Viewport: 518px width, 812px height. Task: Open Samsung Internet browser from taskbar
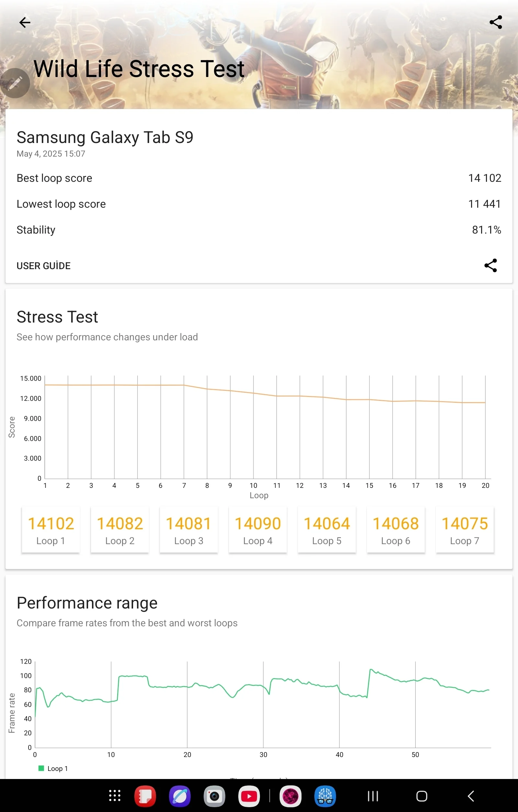click(x=180, y=796)
